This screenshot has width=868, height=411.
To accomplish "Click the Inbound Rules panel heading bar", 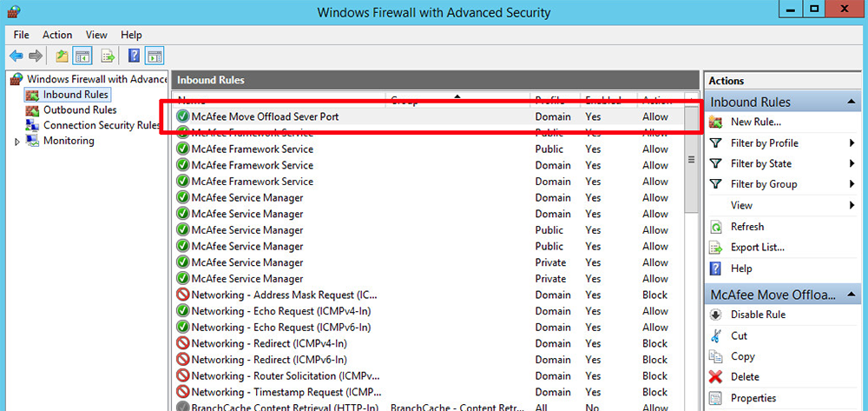I will click(x=435, y=80).
